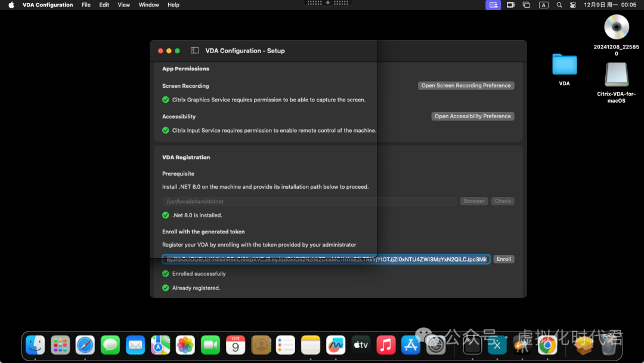The width and height of the screenshot is (644, 363).
Task: Open the View menu
Action: (x=123, y=5)
